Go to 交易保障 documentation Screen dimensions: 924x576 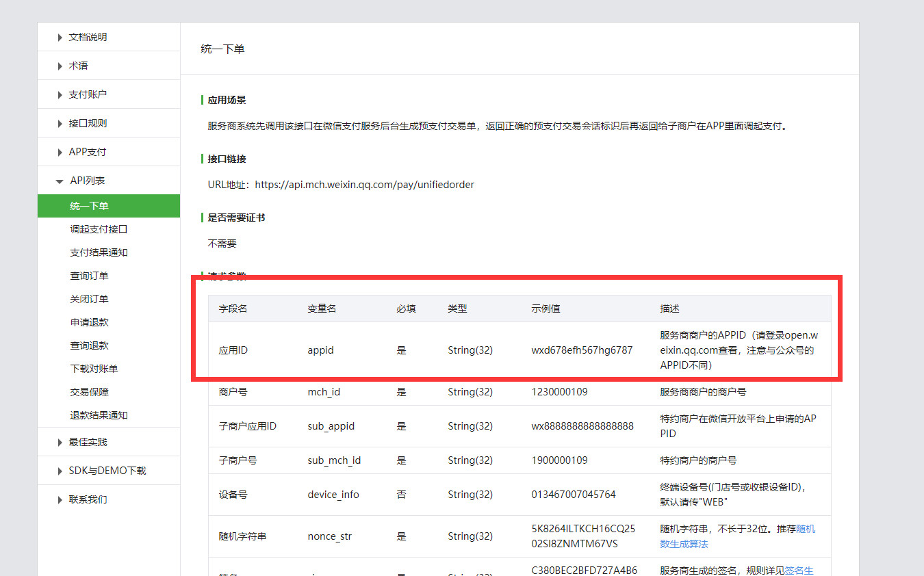coord(89,392)
